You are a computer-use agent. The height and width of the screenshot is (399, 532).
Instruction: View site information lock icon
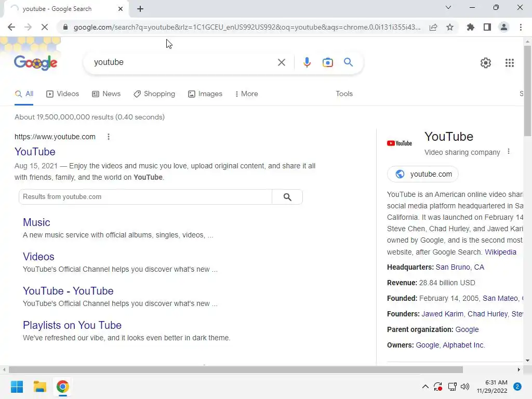point(65,27)
